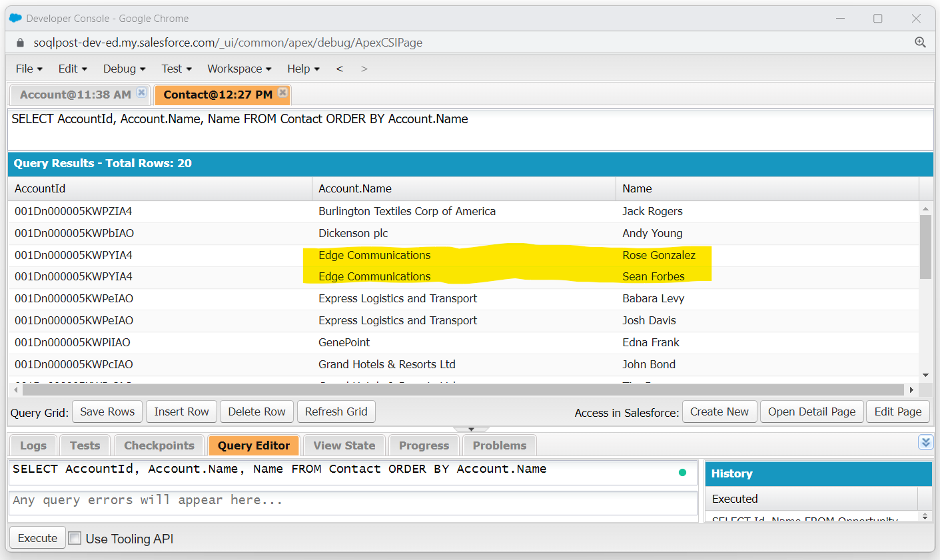This screenshot has height=560, width=940.
Task: Click Execute to run the query
Action: pos(37,538)
